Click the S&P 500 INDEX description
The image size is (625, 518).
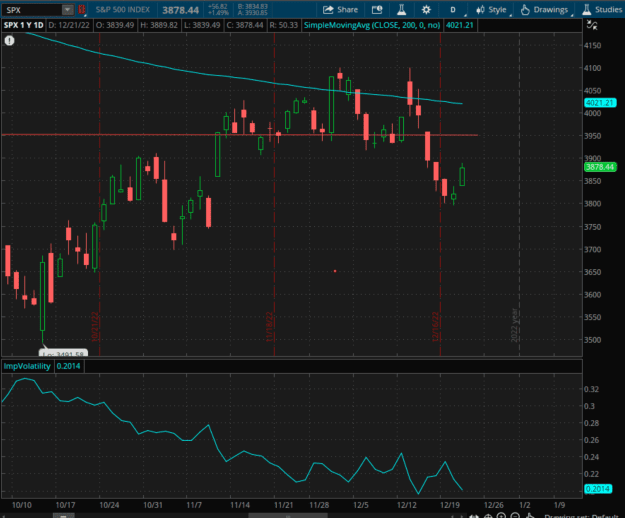pos(123,10)
